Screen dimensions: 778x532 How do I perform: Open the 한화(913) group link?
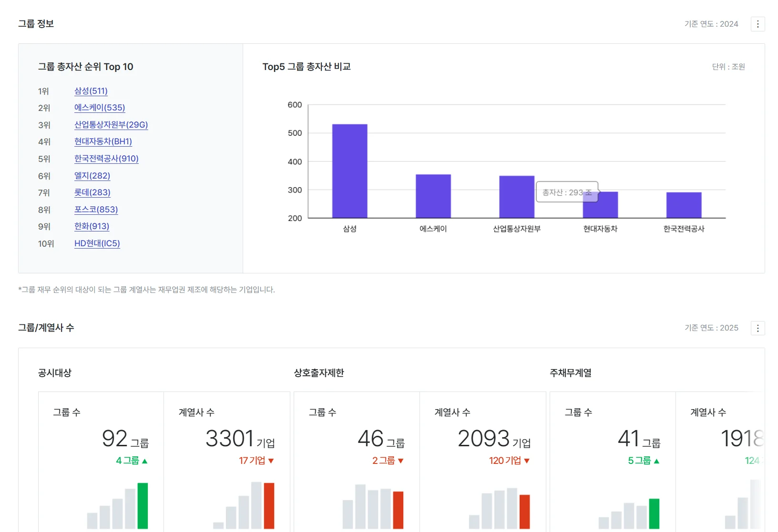[92, 226]
